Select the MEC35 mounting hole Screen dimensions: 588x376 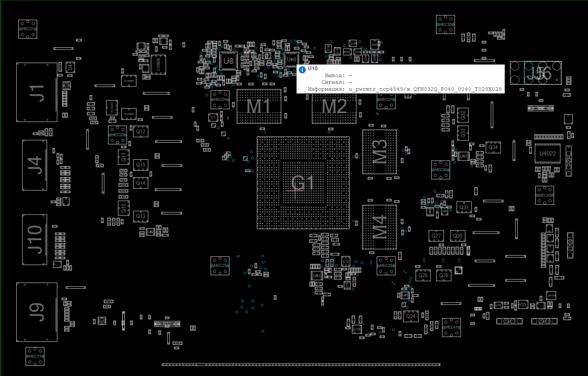pyautogui.click(x=445, y=25)
